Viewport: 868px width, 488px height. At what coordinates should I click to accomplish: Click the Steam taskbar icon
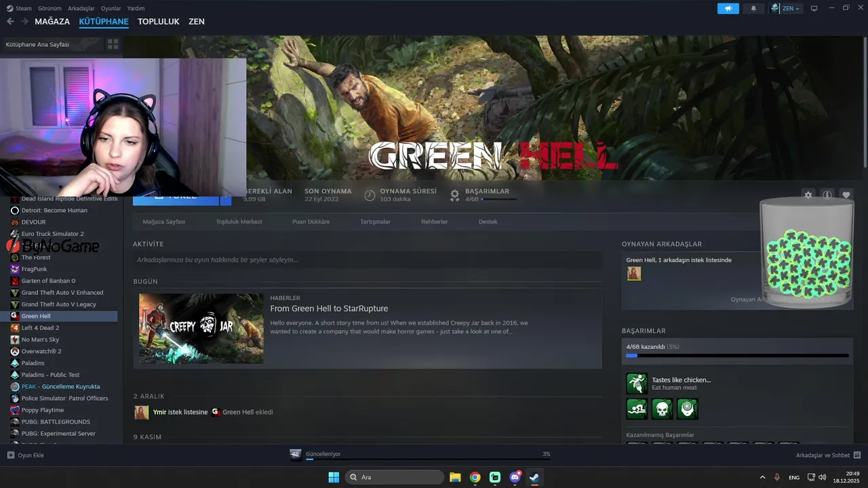534,477
